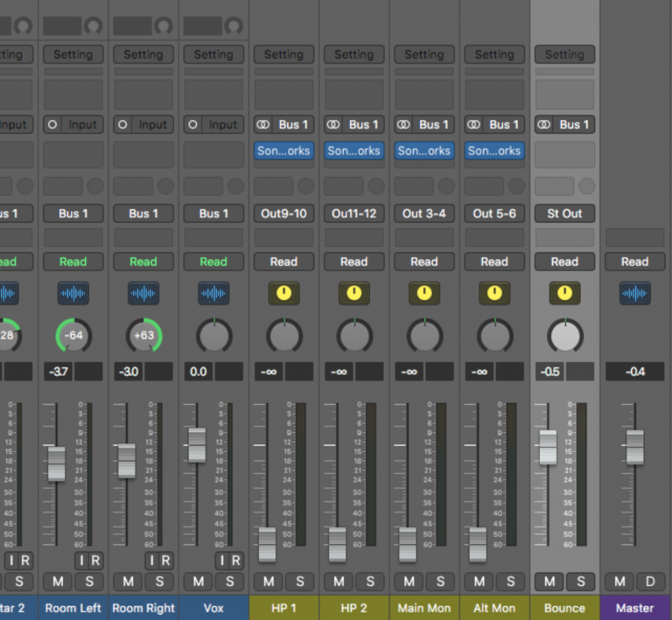Mute the Room Left channel
Viewport: 672px width, 620px height.
coord(58,581)
